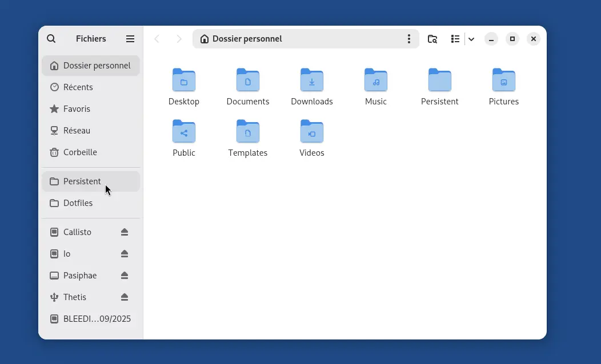601x364 pixels.
Task: Select the Music folder icon
Action: coord(376,80)
